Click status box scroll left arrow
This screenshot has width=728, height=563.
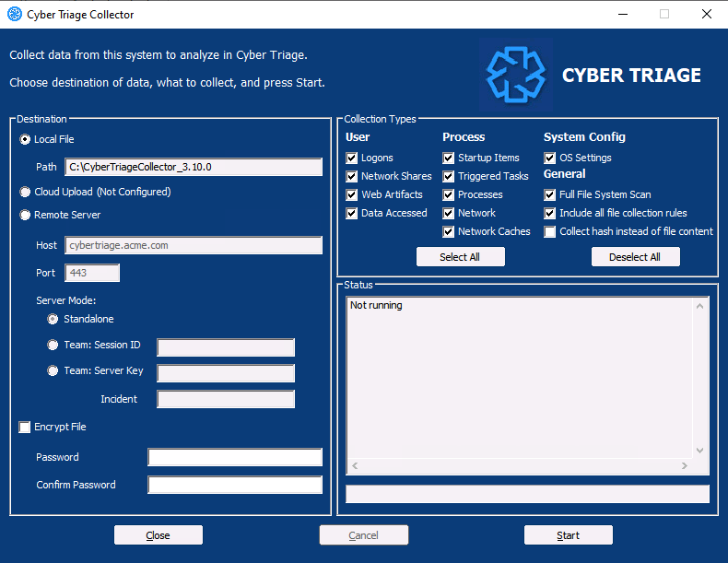tap(355, 465)
